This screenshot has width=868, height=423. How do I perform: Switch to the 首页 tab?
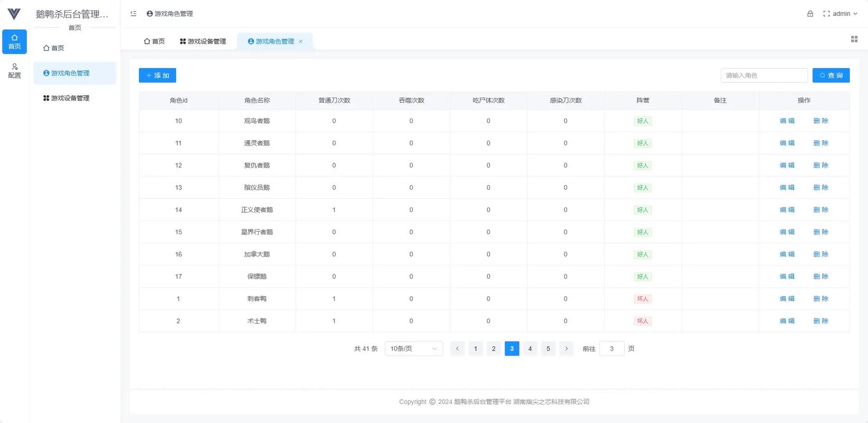point(154,41)
